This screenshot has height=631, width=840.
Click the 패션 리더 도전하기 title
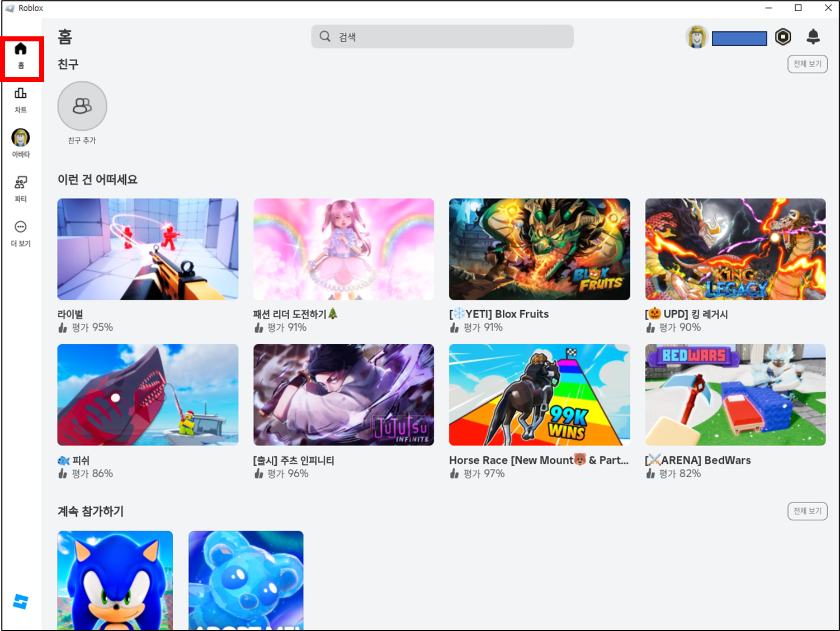(295, 314)
